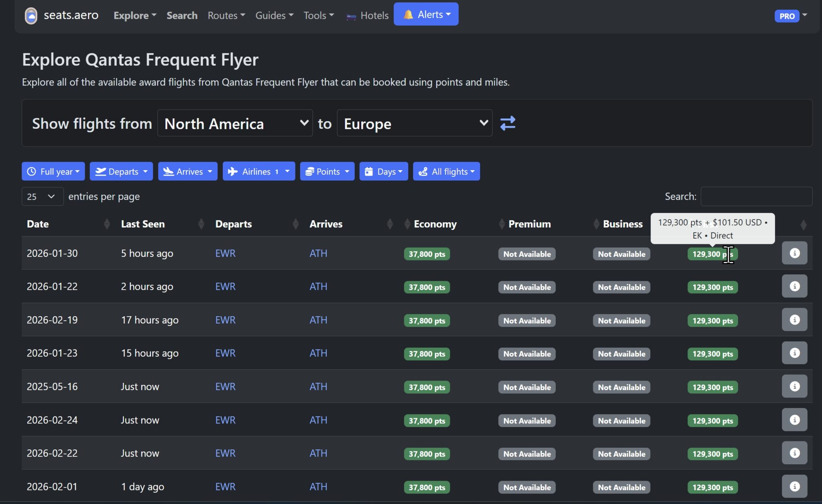Sort by the last column arrows
Viewport: 822px width, 504px height.
click(803, 225)
